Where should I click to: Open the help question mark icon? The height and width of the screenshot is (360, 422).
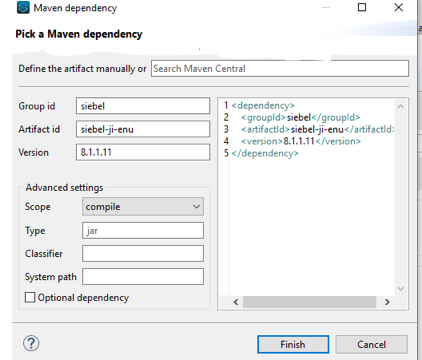coord(31,343)
